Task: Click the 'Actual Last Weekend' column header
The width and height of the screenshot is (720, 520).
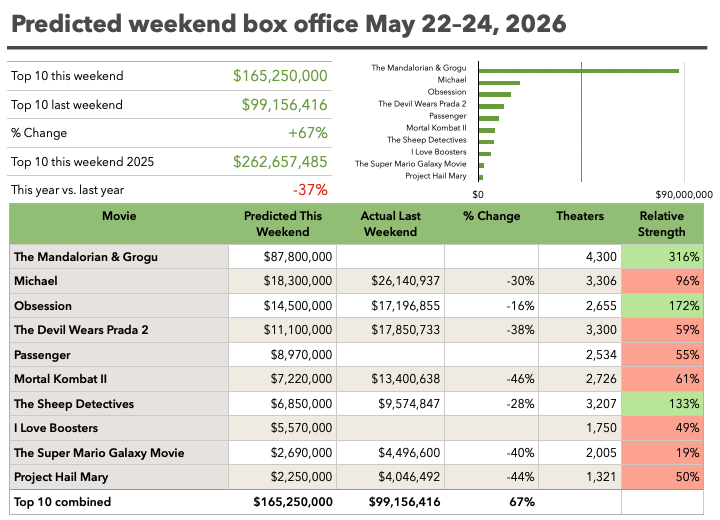Action: pyautogui.click(x=390, y=224)
